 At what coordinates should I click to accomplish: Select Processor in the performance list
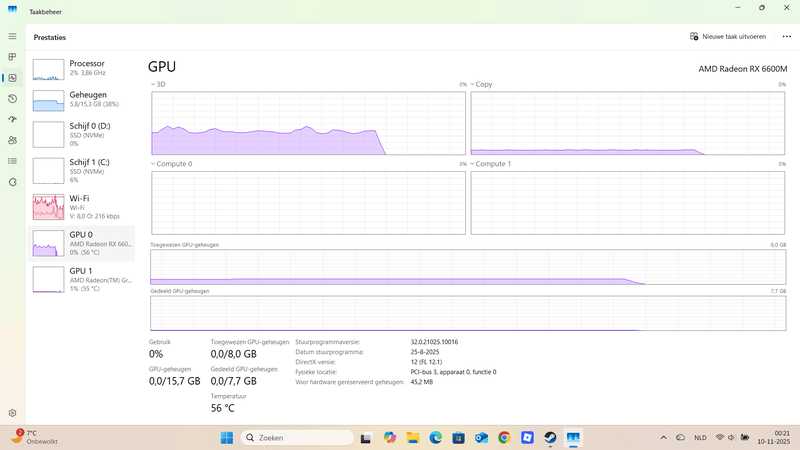tap(81, 68)
